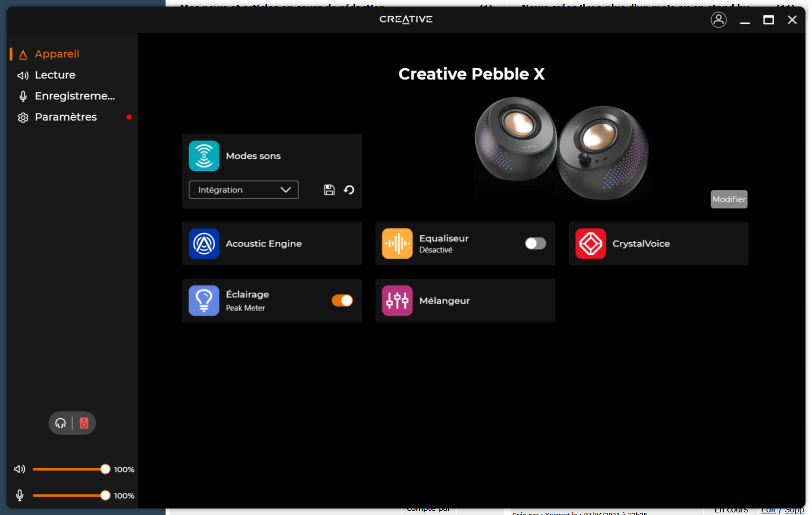The image size is (812, 515).
Task: Click the Peak Meter label
Action: (x=245, y=308)
